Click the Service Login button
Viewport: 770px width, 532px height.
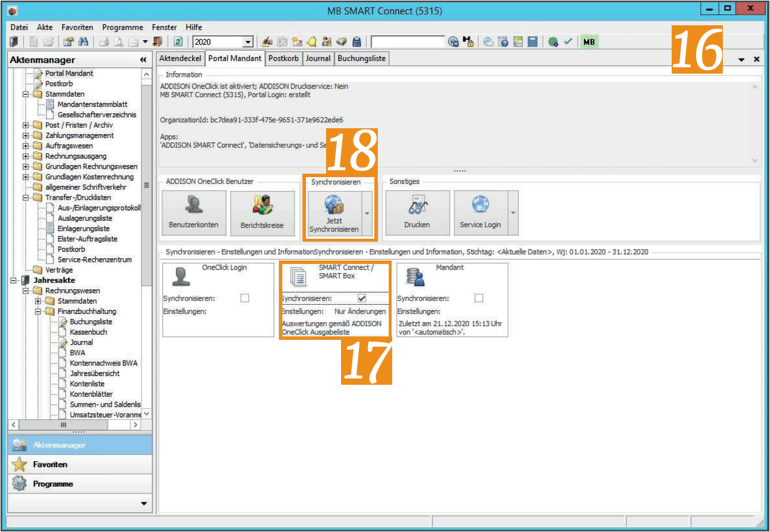[480, 213]
